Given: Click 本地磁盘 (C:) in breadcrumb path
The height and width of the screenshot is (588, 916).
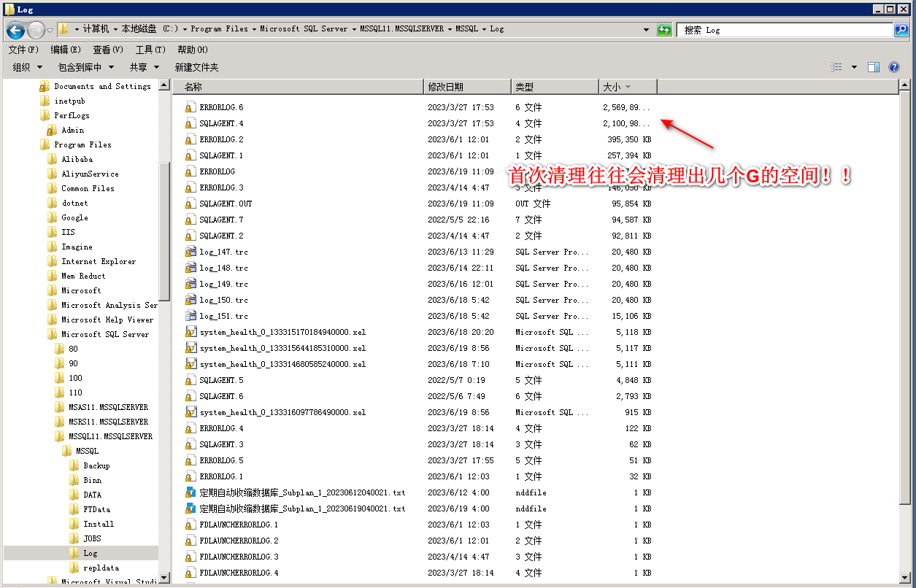Looking at the screenshot, I should [x=149, y=29].
